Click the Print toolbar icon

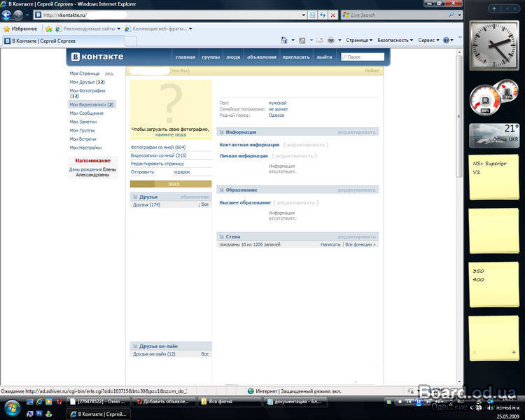[331, 41]
